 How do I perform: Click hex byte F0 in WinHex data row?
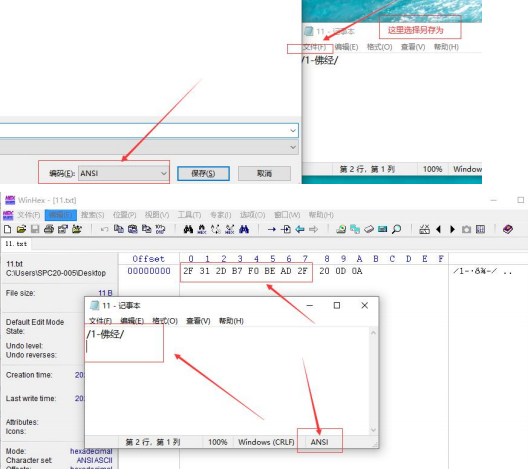(253, 271)
